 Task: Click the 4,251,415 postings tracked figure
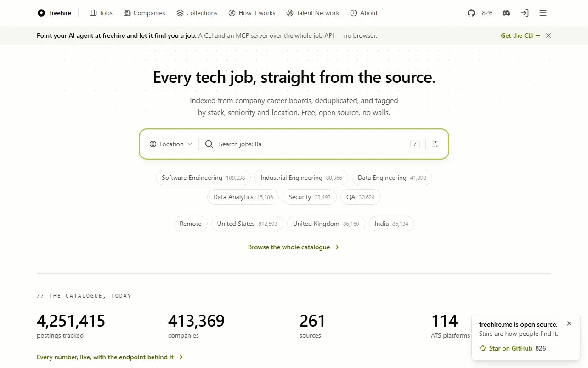click(71, 321)
